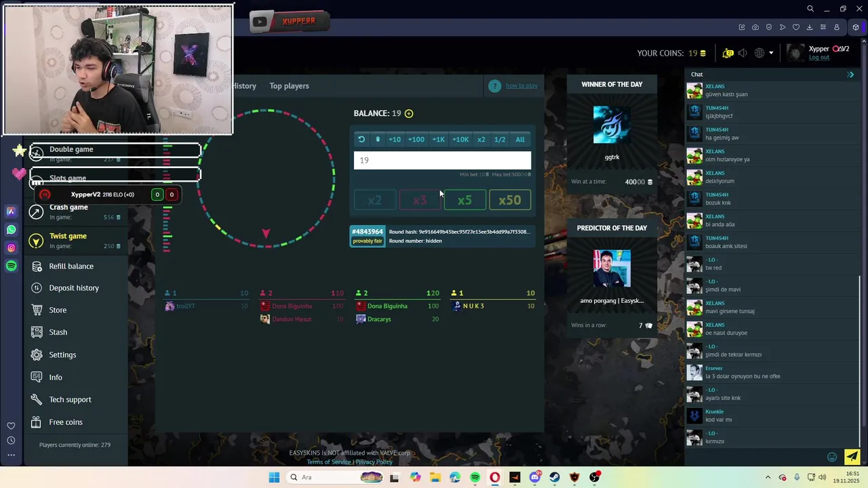Place bet on green x5
This screenshot has width=868, height=488.
point(465,200)
